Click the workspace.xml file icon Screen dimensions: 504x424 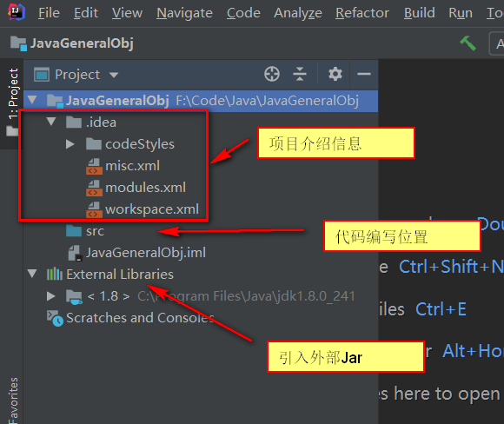[94, 210]
